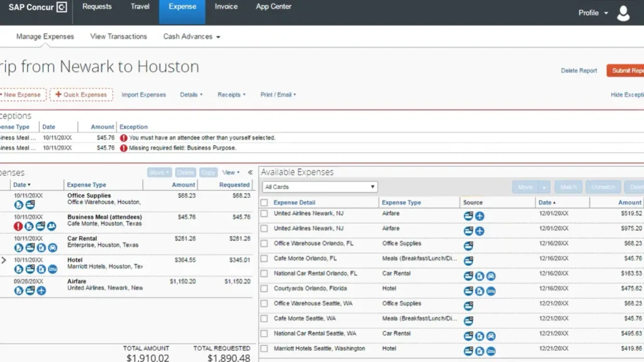Open the split arrow beside Available Expenses Move
The image size is (644, 362).
pos(544,187)
